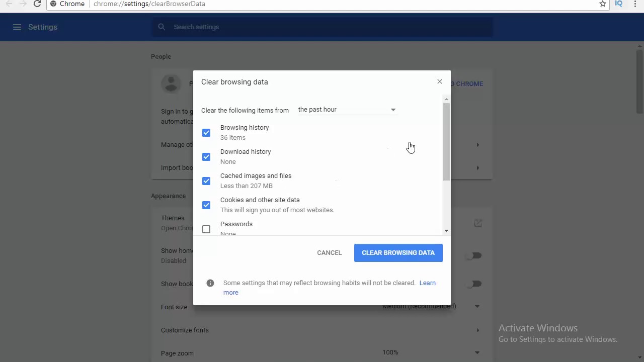Viewport: 644px width, 362px height.
Task: Expand the Import bookmarks row arrow
Action: (x=477, y=168)
